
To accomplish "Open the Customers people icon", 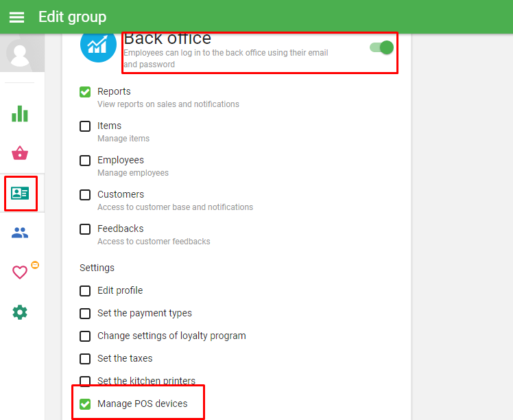I will 20,233.
